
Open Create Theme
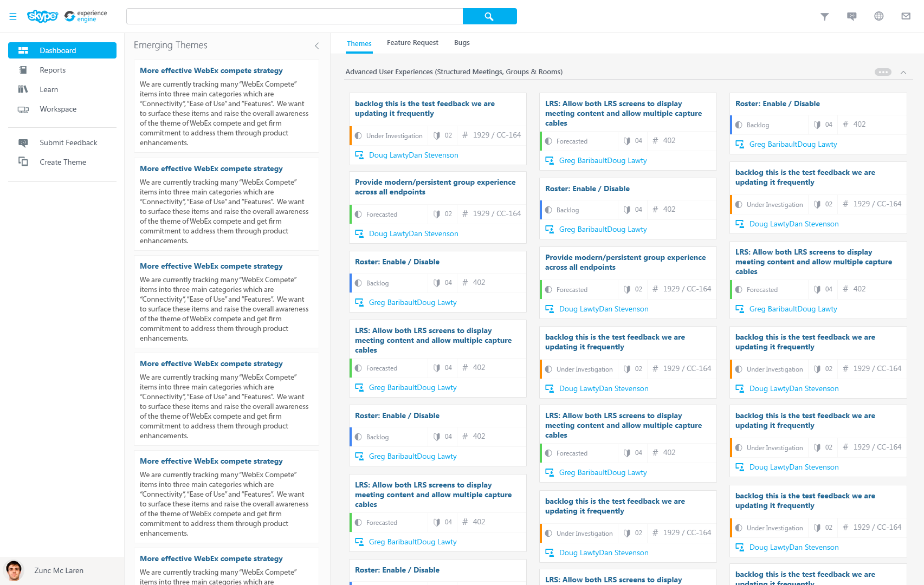click(x=63, y=162)
